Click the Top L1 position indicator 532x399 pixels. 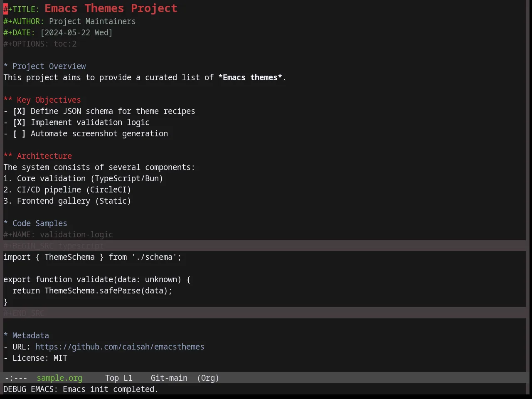point(118,378)
